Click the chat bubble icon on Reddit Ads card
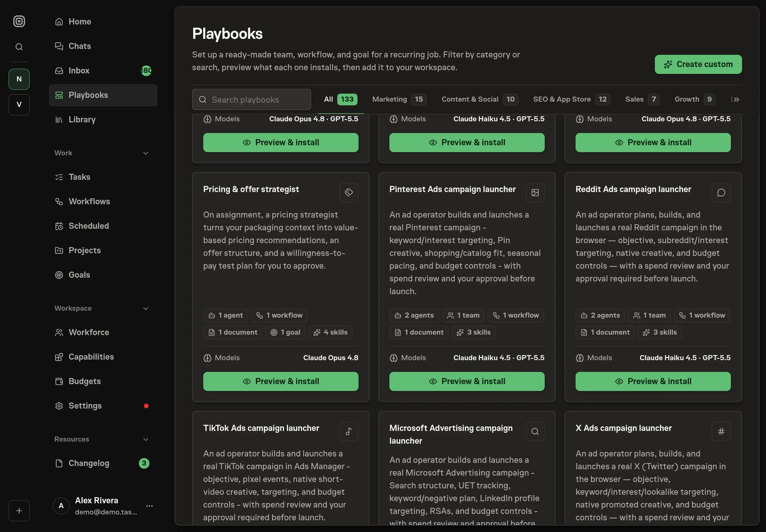The image size is (766, 532). [721, 193]
